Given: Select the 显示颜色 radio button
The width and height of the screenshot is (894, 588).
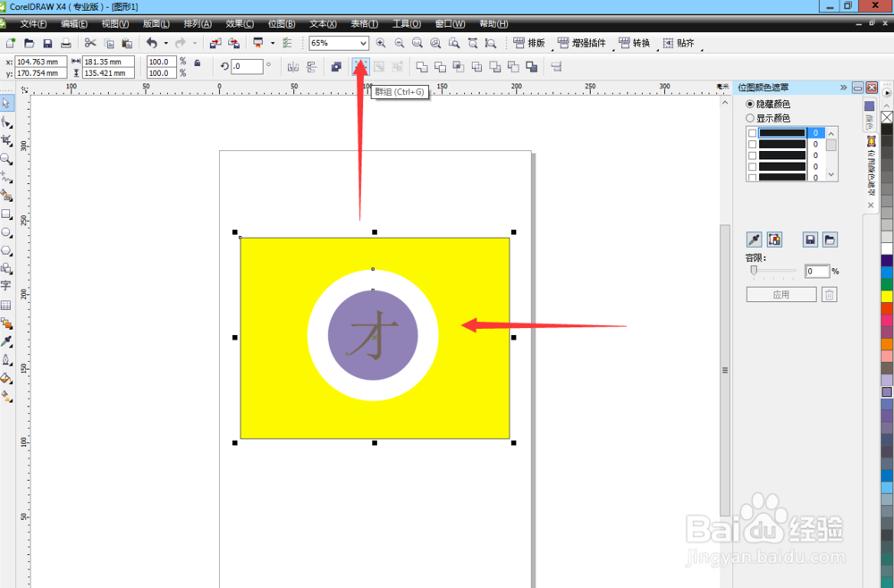Looking at the screenshot, I should coord(750,118).
